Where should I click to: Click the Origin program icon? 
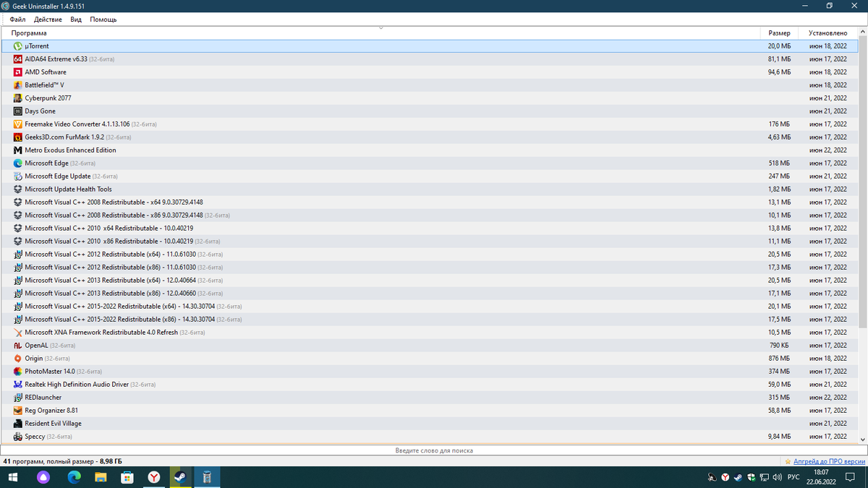pyautogui.click(x=18, y=359)
